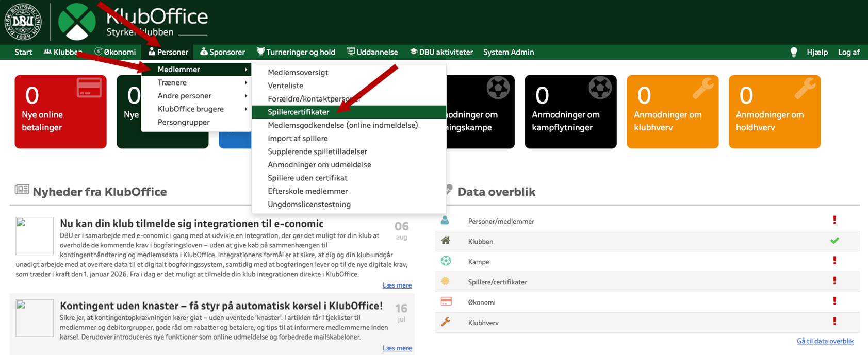Open the Turneringer og hold menu
The image size is (868, 355).
point(296,52)
